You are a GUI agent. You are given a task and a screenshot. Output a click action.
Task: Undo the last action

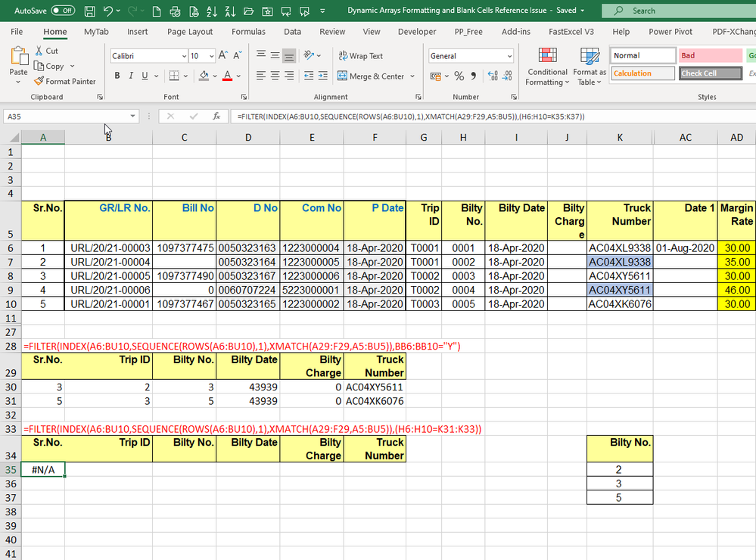pyautogui.click(x=108, y=11)
